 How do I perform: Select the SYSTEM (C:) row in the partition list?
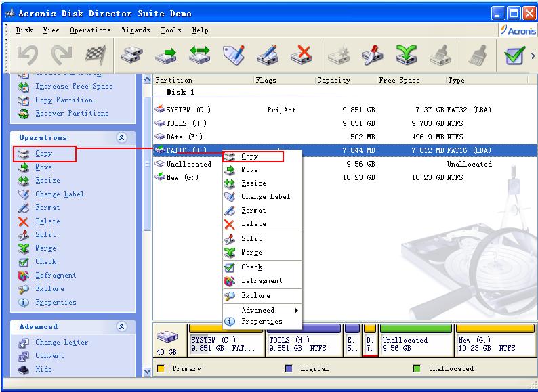click(345, 110)
